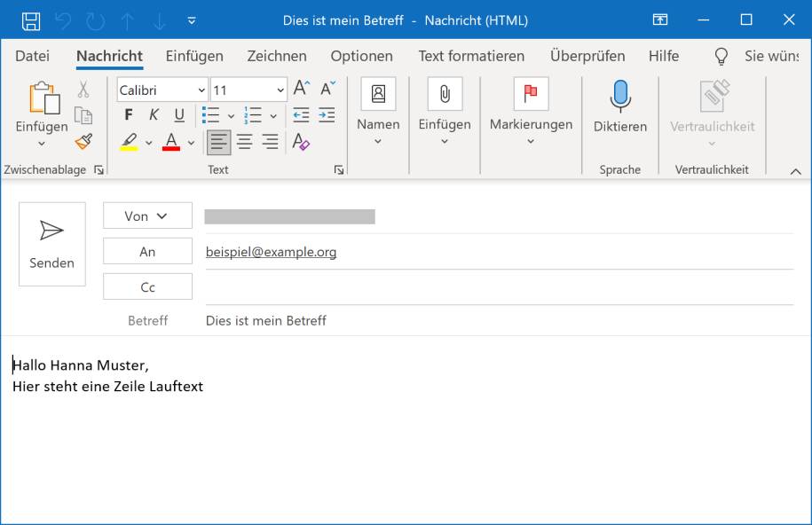Save the draft via the disk icon
The width and height of the screenshot is (812, 525).
coord(33,19)
